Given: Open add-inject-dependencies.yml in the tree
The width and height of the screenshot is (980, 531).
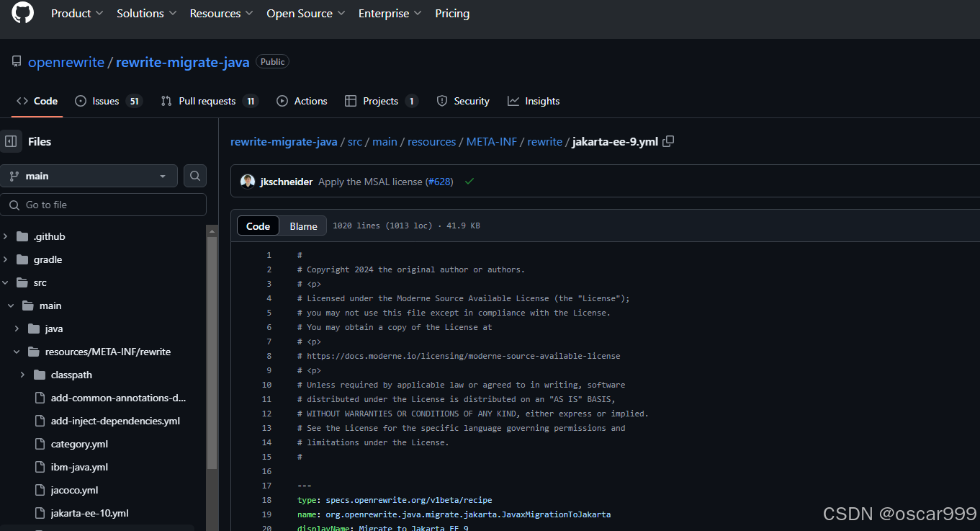Looking at the screenshot, I should (x=115, y=421).
